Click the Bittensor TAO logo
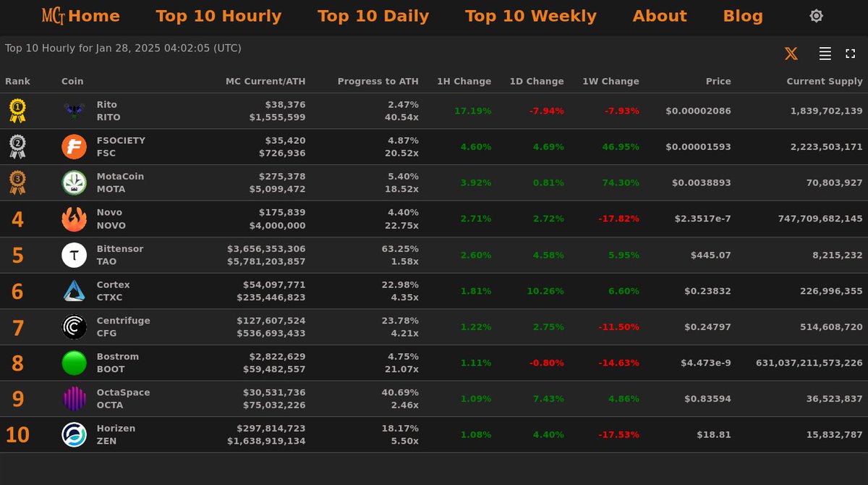868x485 pixels. point(74,255)
